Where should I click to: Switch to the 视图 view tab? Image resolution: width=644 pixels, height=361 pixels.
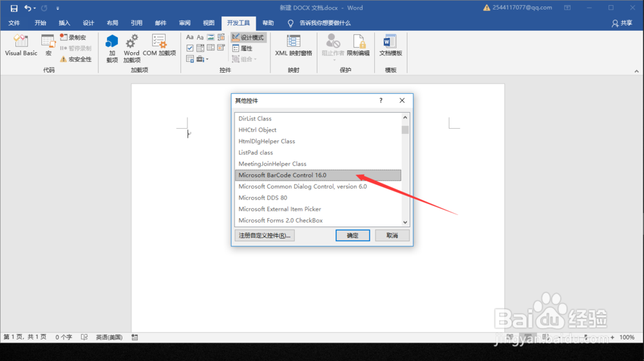click(x=209, y=23)
